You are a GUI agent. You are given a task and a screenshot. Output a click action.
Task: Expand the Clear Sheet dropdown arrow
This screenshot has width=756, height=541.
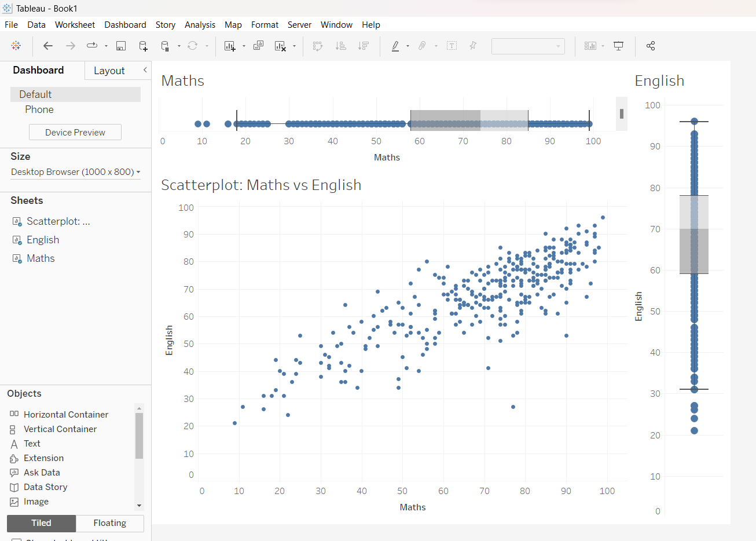(295, 46)
